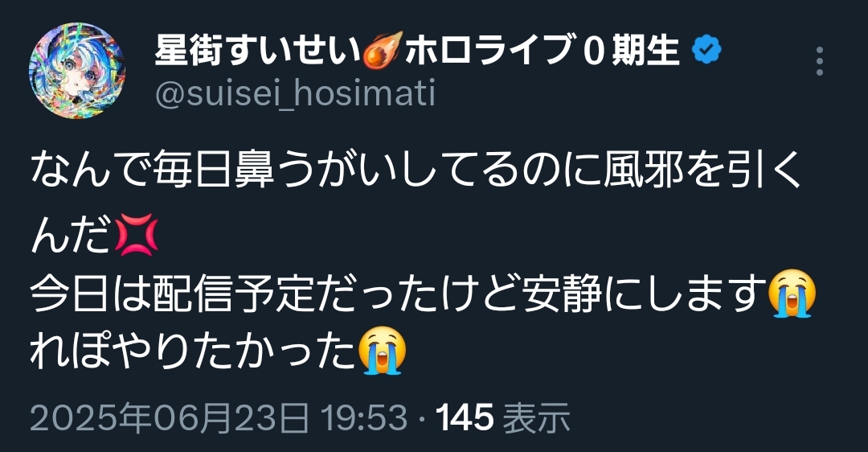Select the line starting 今日は配信予定
This screenshot has height=452, width=868.
point(423,293)
